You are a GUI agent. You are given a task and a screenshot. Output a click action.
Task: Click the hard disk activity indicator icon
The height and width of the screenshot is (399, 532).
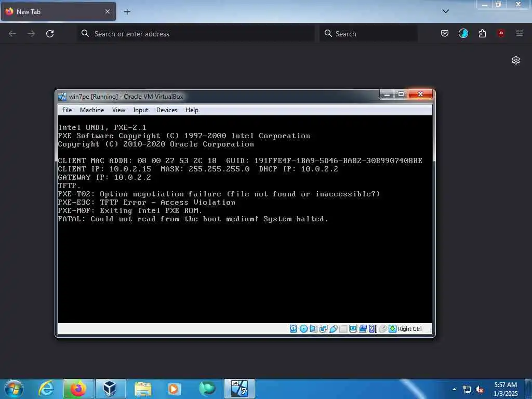coord(294,328)
